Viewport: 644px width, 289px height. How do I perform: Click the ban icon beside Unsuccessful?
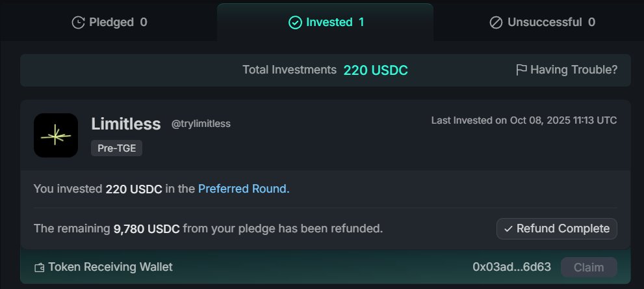click(496, 22)
